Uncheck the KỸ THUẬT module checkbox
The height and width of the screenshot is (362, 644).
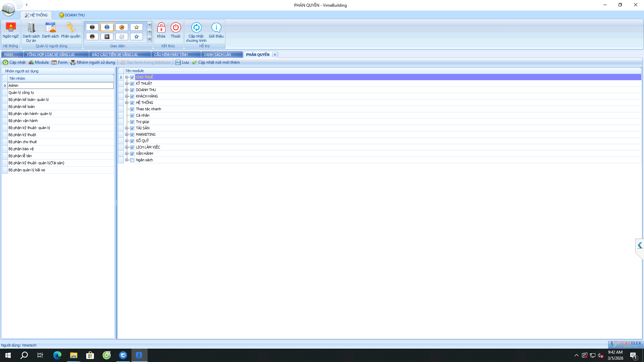point(132,84)
